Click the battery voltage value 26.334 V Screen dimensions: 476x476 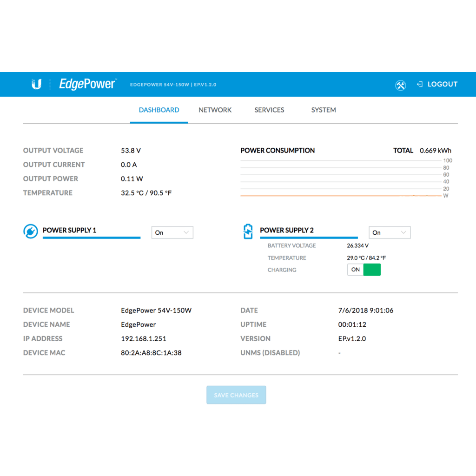coord(357,245)
